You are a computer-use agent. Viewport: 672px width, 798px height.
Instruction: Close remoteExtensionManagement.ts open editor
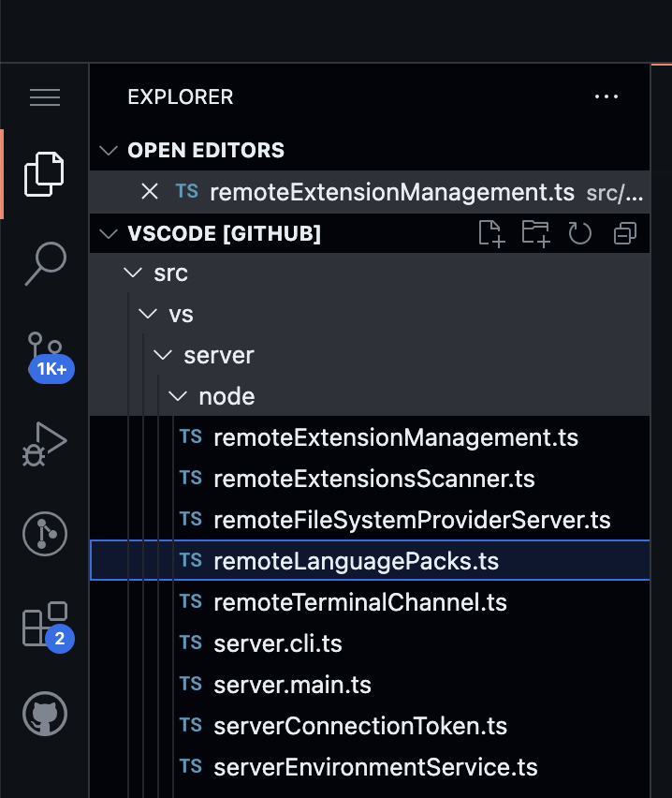click(150, 192)
